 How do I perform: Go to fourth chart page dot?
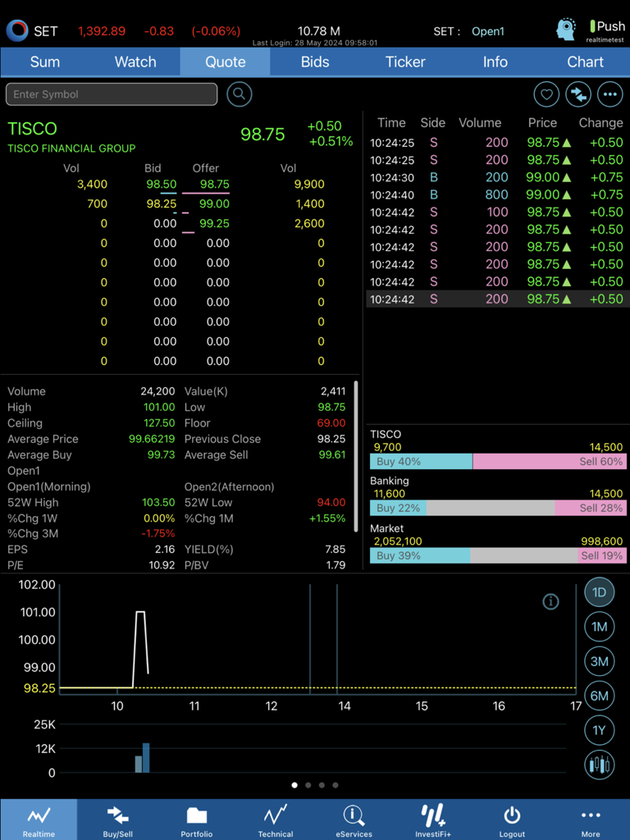click(336, 785)
